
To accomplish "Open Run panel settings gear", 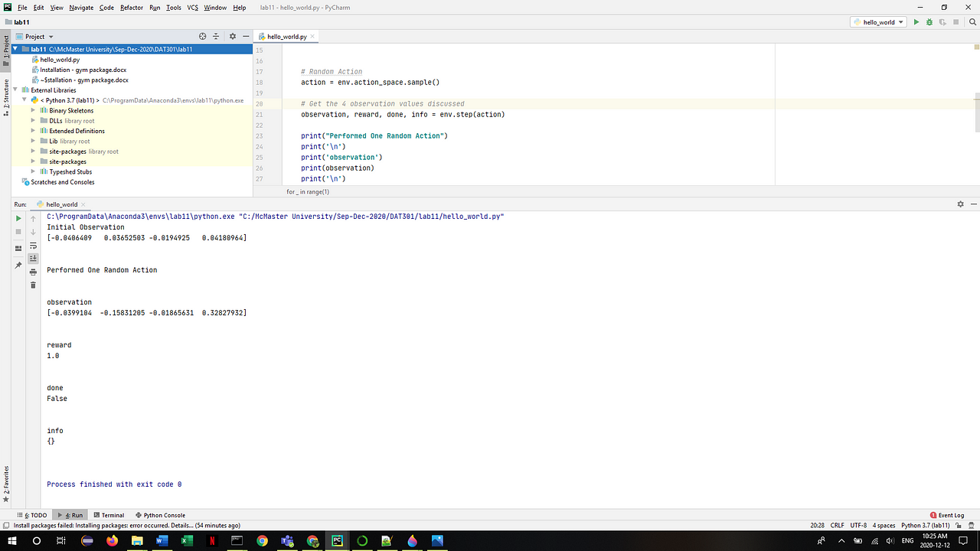I will pyautogui.click(x=960, y=204).
